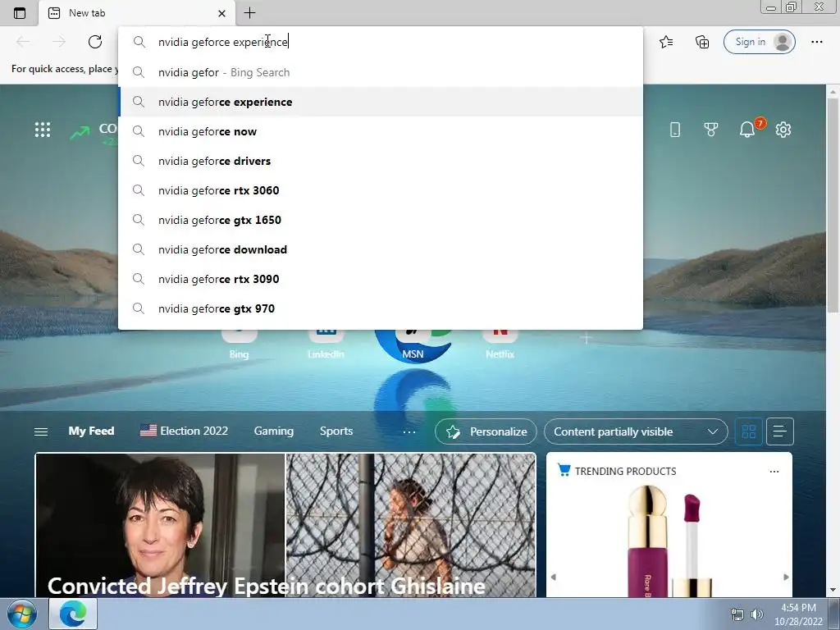The image size is (840, 630).
Task: Switch the feed to grid view
Action: pyautogui.click(x=748, y=431)
